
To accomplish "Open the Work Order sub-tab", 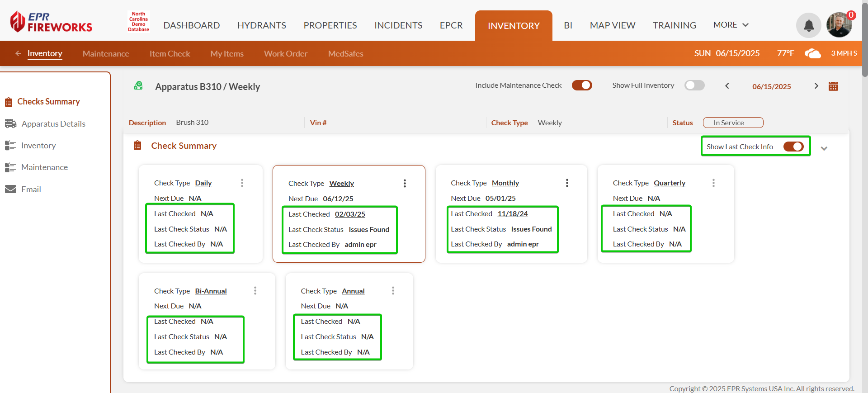I will 285,53.
